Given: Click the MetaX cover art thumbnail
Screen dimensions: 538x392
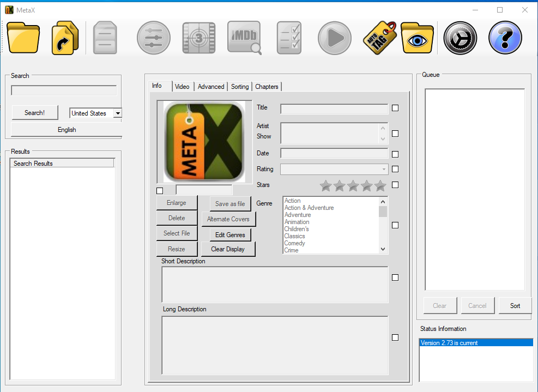Looking at the screenshot, I should pyautogui.click(x=204, y=142).
